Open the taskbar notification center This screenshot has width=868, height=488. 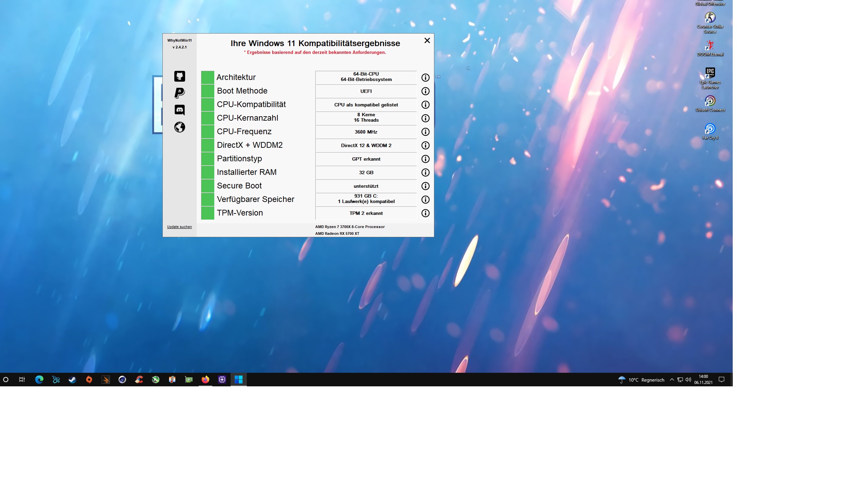tap(722, 380)
